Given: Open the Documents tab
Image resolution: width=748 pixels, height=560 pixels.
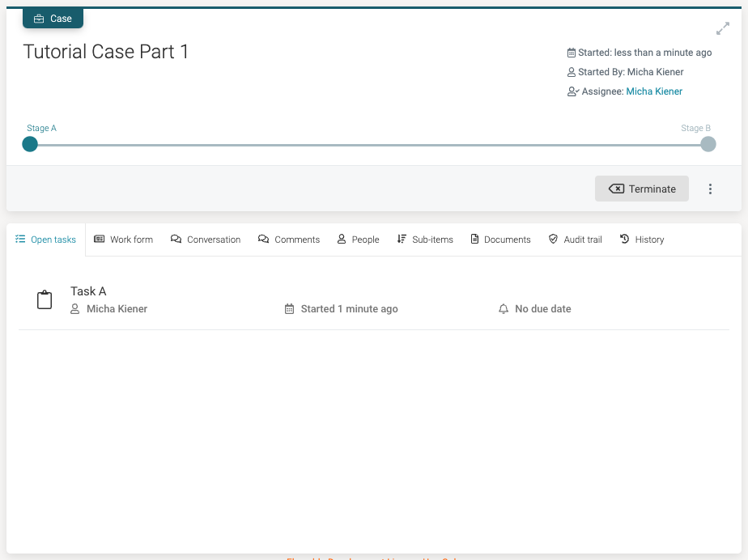Looking at the screenshot, I should click(x=500, y=240).
